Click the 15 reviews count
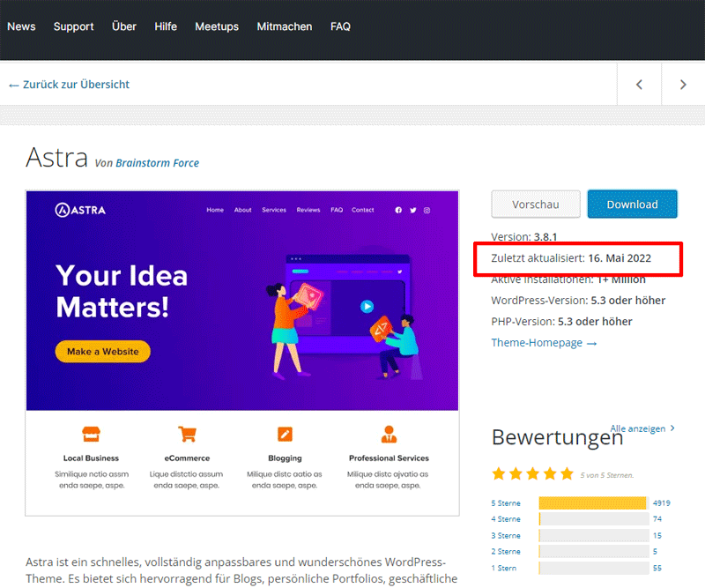 [657, 535]
